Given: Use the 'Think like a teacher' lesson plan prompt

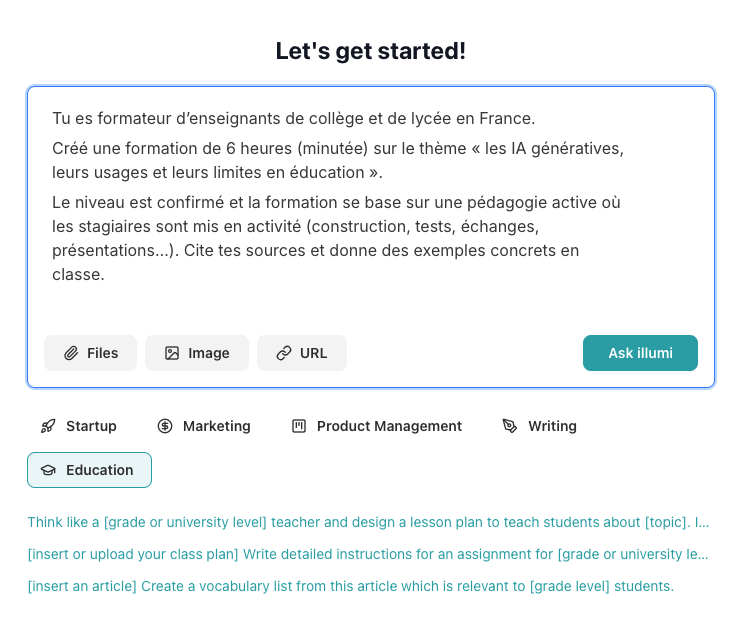Looking at the screenshot, I should pos(368,522).
